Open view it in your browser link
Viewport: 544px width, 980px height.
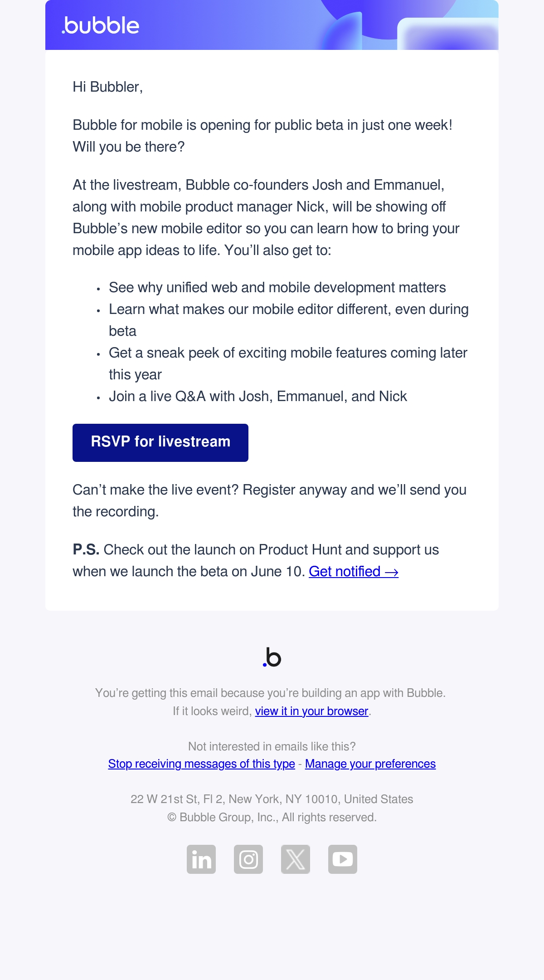(311, 711)
